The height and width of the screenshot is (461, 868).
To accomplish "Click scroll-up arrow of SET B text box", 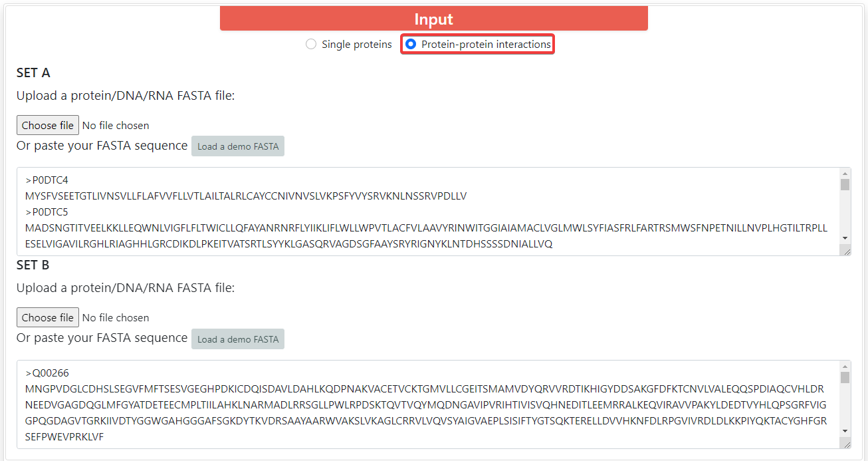I will click(x=845, y=367).
